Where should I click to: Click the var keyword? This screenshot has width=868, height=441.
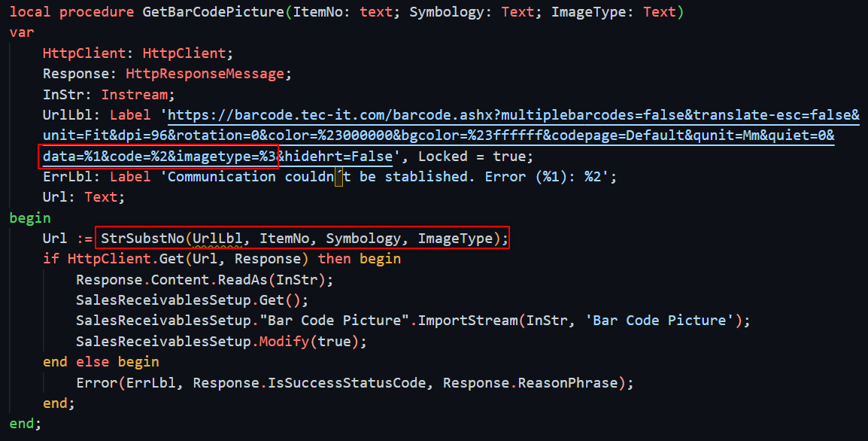[x=22, y=32]
